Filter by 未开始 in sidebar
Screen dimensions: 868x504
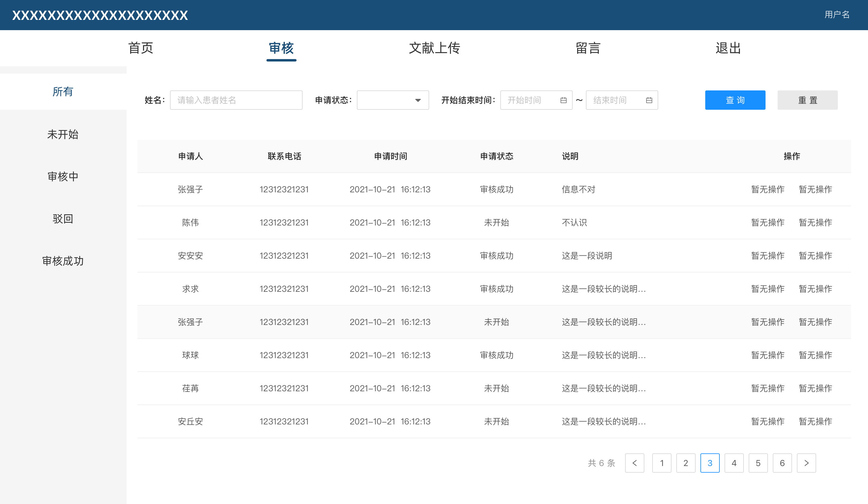coord(63,134)
